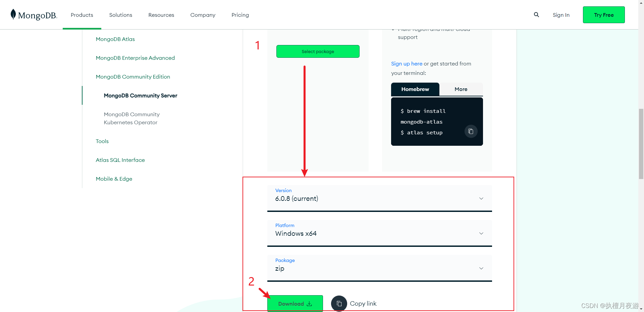
Task: Click the Sign In link
Action: click(561, 15)
